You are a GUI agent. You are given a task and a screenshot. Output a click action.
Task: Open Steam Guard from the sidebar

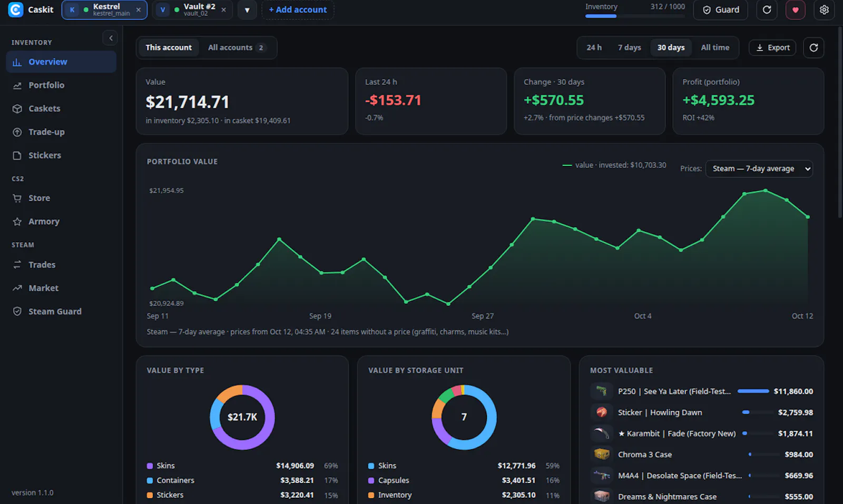(61, 312)
